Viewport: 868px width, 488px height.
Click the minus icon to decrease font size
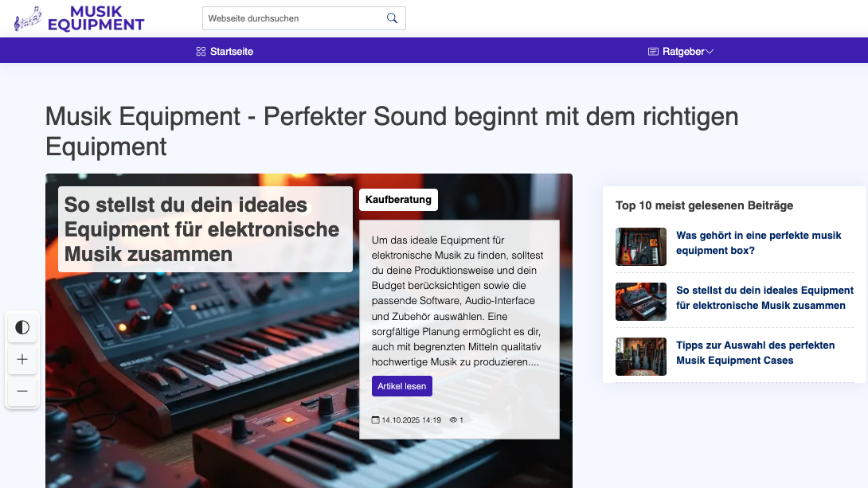coord(22,391)
